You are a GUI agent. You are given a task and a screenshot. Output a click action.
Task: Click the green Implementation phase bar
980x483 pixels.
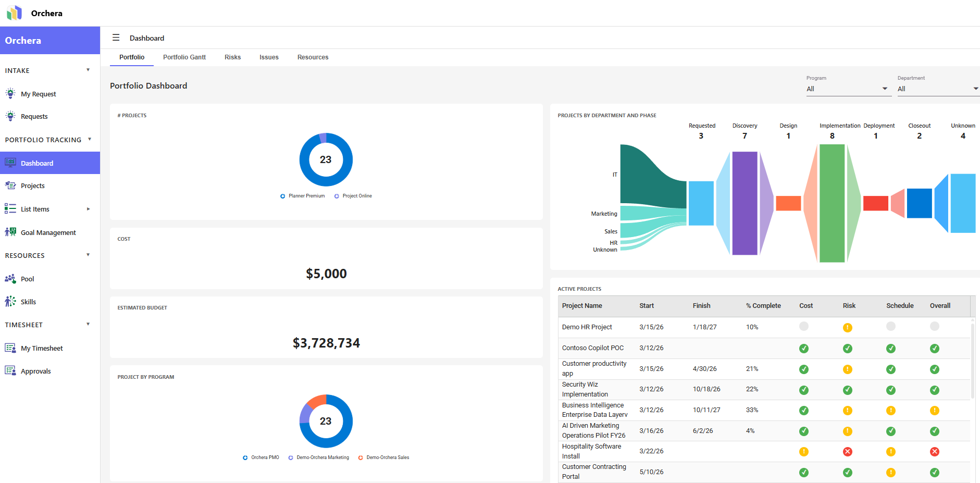coord(832,203)
